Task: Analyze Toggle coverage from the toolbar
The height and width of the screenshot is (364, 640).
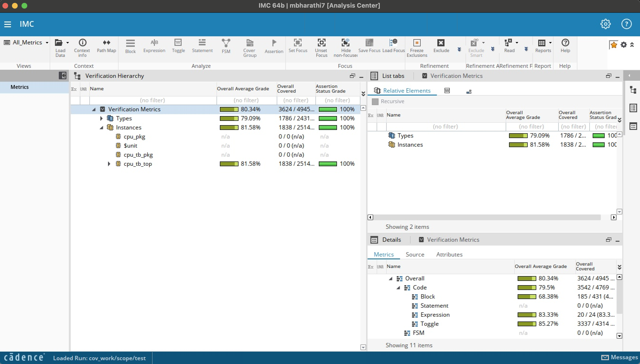Action: coord(178,46)
